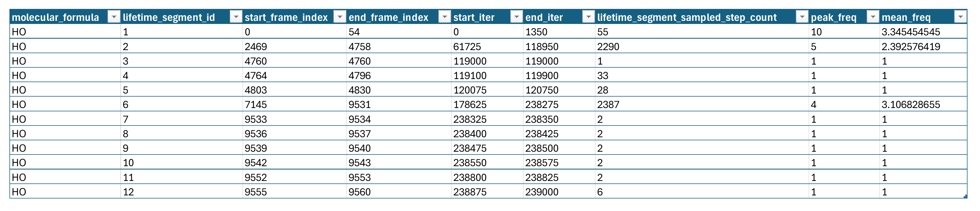Screen dimensions: 980x211
Task: Click start_iter value 238400
Action: click(x=470, y=134)
